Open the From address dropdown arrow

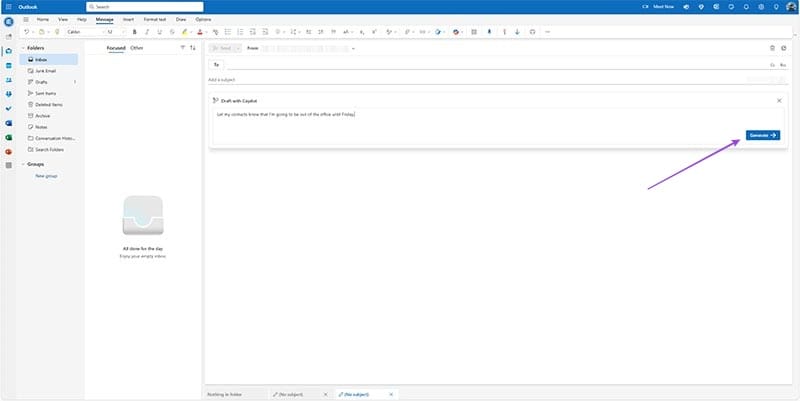(353, 48)
